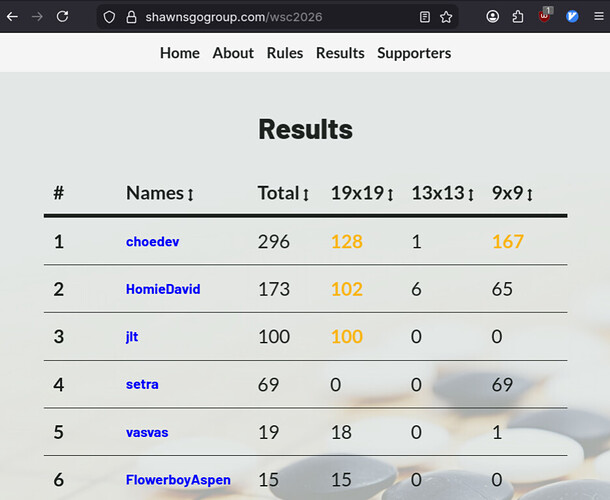Open the browser hamburger menu
610x500 pixels.
pos(599,16)
